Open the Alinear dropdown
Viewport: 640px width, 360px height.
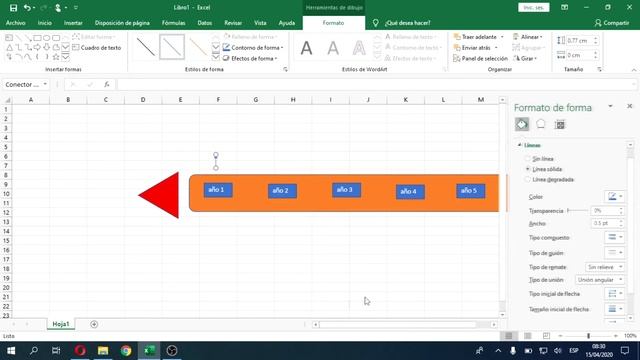tap(528, 37)
